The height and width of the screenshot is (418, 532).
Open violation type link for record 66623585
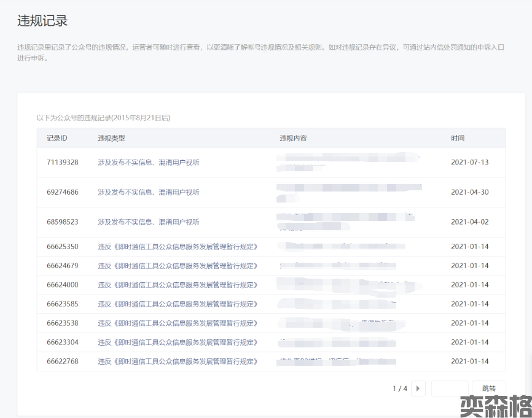(x=178, y=304)
